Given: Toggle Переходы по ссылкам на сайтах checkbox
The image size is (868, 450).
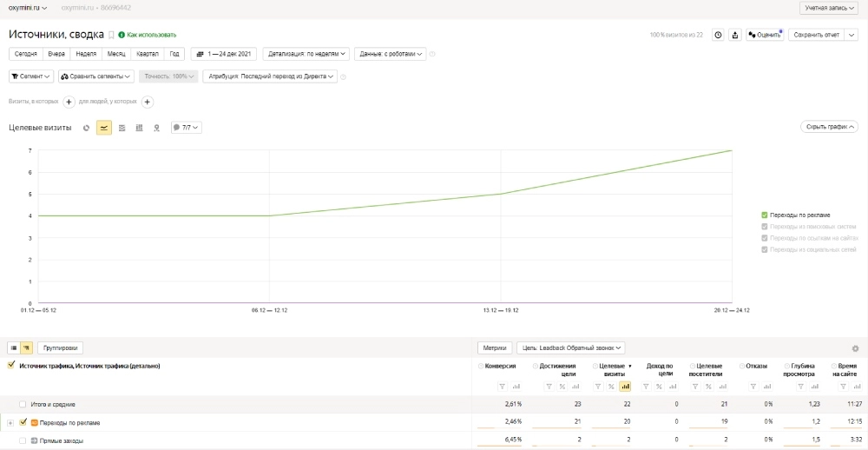Looking at the screenshot, I should coord(765,238).
